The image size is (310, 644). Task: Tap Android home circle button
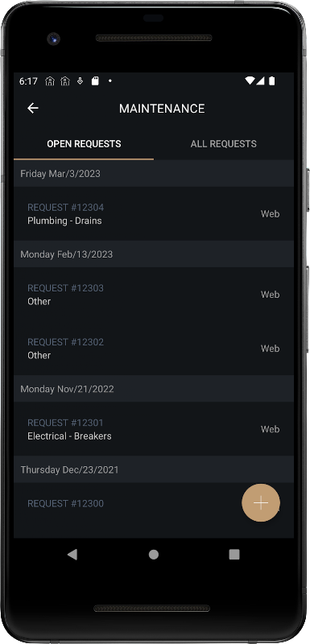(x=154, y=555)
